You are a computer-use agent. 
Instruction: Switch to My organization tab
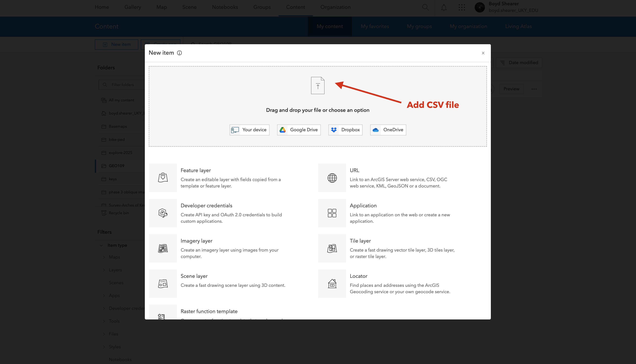pyautogui.click(x=469, y=26)
